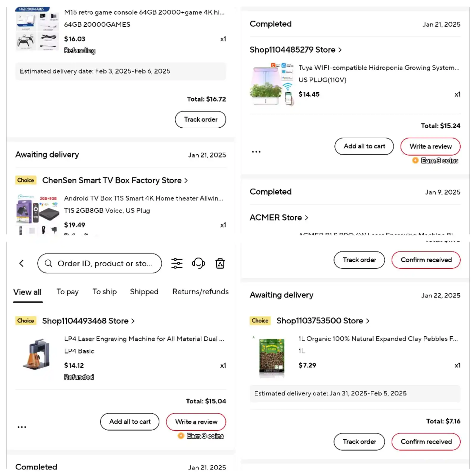Expand the ACMER Store link

tap(279, 217)
